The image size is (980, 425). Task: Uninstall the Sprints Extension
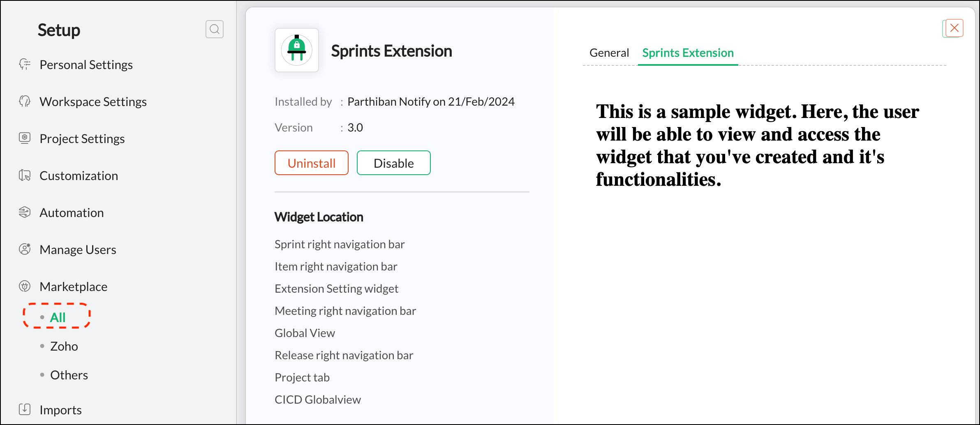(x=311, y=163)
